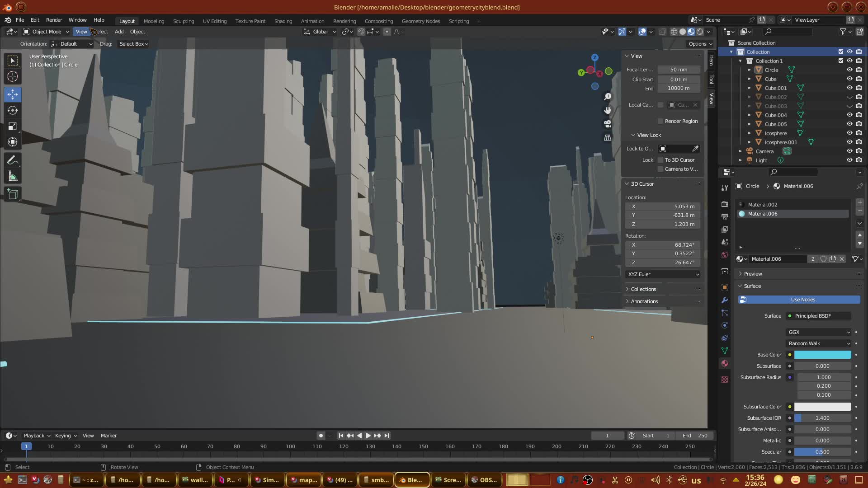Activate the Annotate pencil tool
Image resolution: width=868 pixels, height=488 pixels.
coord(13,160)
